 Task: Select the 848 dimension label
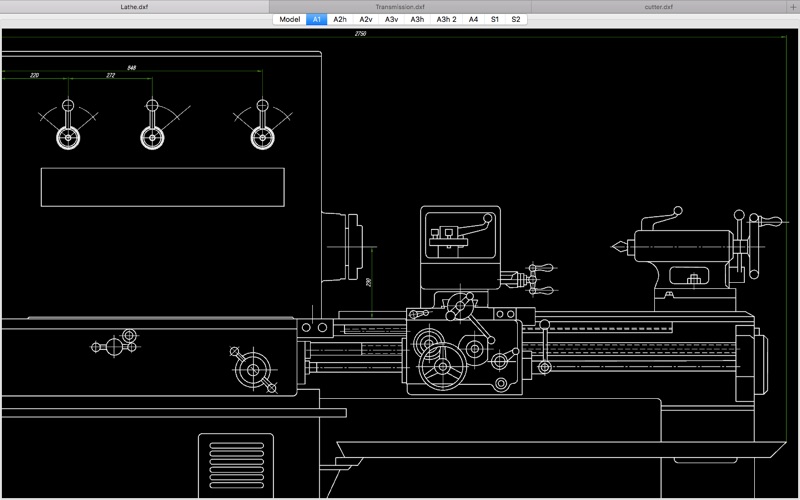132,67
